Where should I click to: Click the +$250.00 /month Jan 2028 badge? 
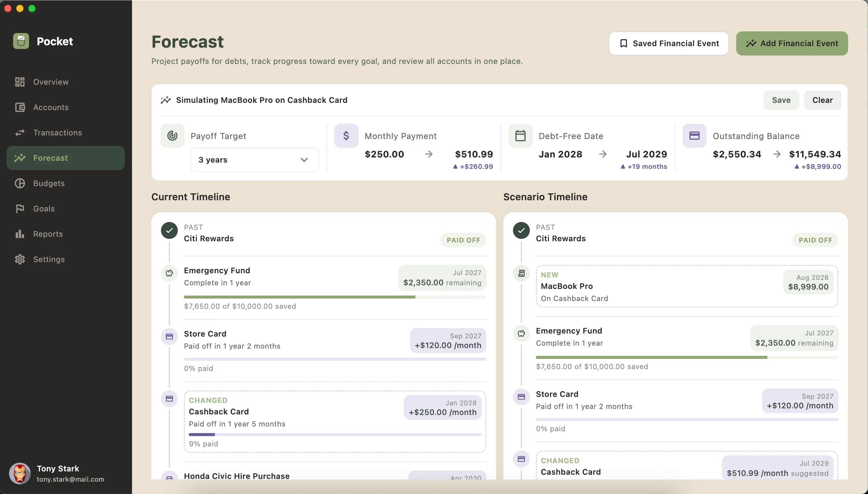coord(442,407)
